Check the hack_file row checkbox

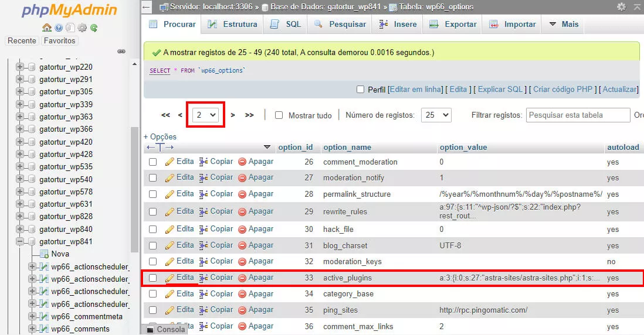(152, 230)
